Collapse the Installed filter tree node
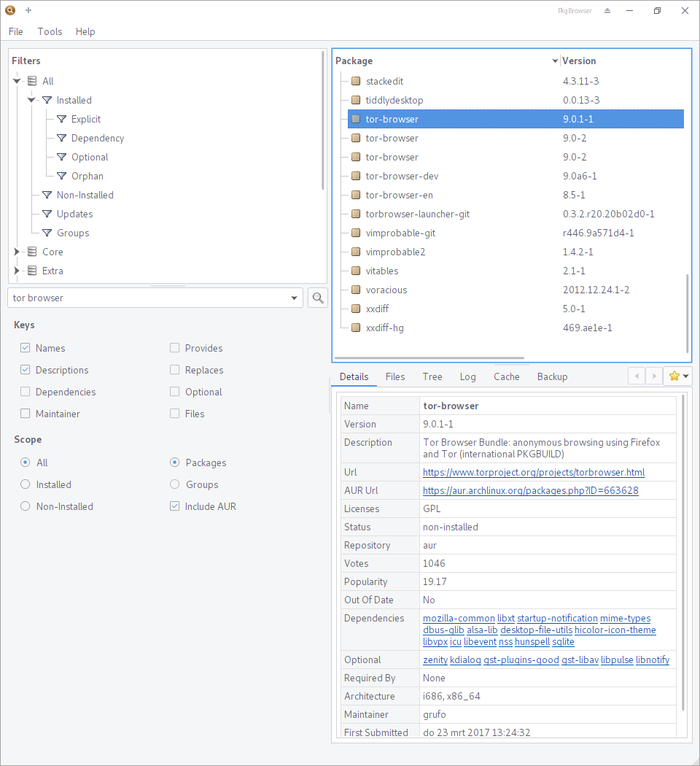The height and width of the screenshot is (766, 700). pos(31,100)
